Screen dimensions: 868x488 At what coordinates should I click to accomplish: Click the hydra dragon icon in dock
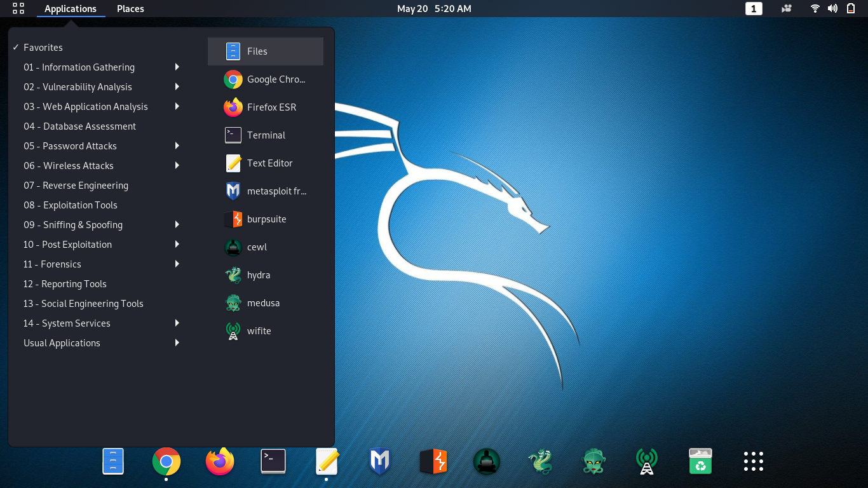tap(540, 461)
